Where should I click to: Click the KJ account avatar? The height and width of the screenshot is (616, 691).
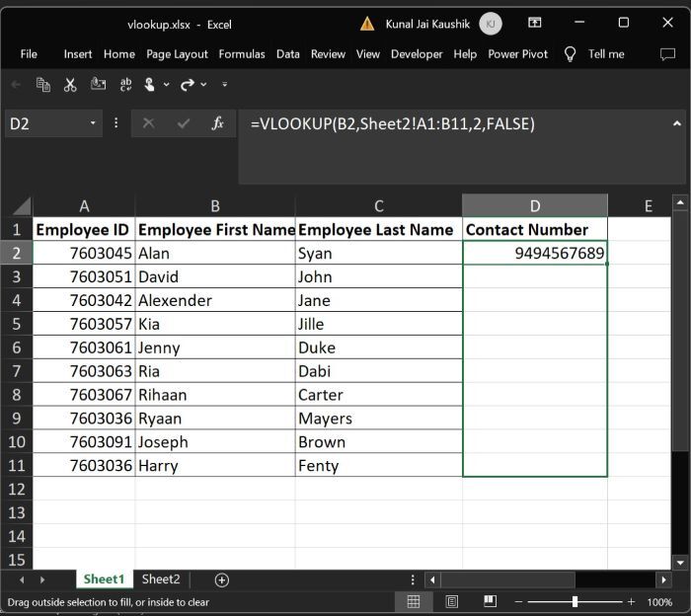coord(491,24)
